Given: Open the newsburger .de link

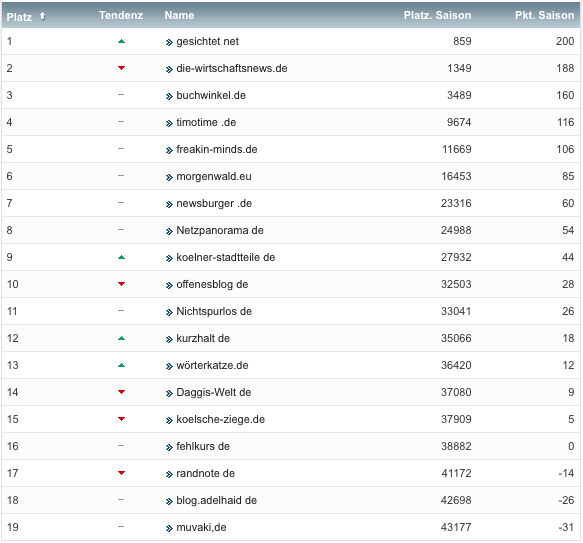Looking at the screenshot, I should coord(214,203).
